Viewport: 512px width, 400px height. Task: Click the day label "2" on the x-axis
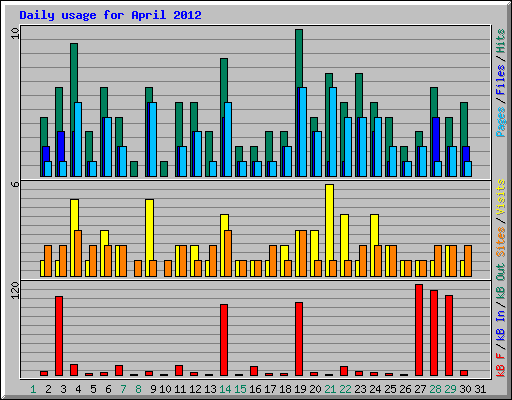click(x=48, y=389)
